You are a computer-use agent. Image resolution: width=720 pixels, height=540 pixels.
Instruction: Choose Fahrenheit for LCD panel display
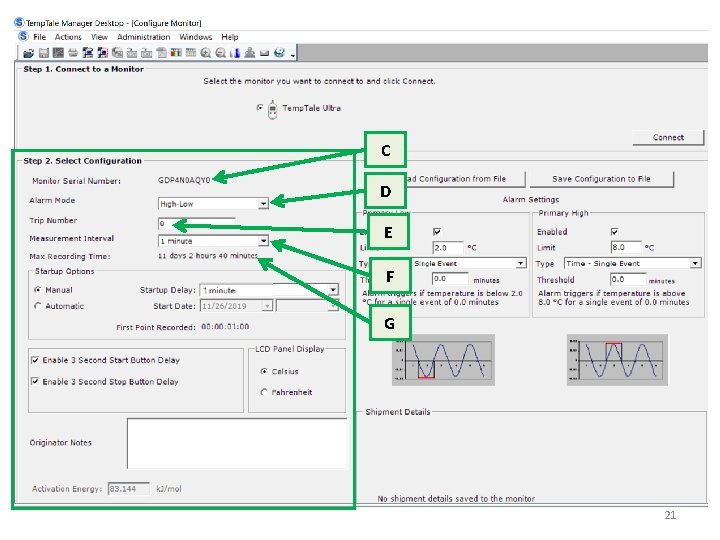(264, 392)
